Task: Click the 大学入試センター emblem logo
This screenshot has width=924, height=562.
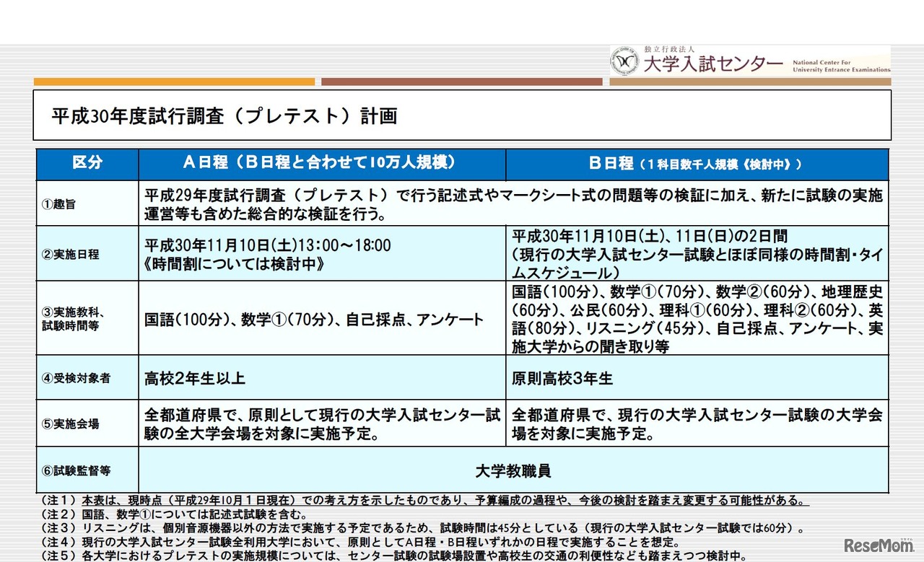Action: click(625, 61)
